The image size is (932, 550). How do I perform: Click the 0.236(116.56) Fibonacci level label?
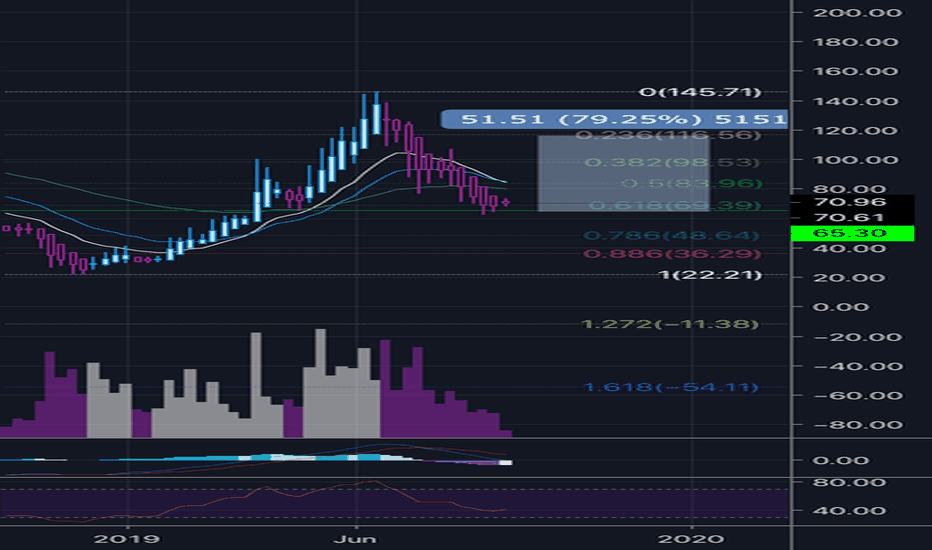pyautogui.click(x=668, y=135)
